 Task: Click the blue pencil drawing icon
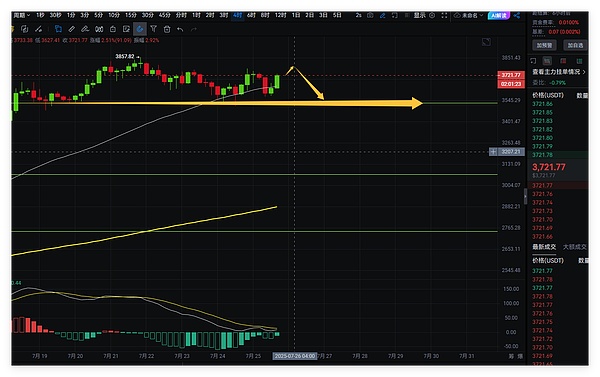(382, 15)
